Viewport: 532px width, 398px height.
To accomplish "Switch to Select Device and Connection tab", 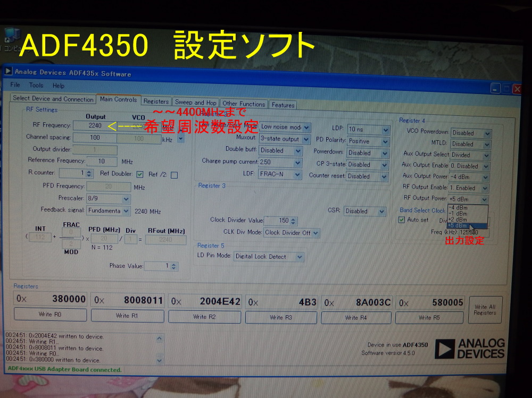I will [x=53, y=99].
